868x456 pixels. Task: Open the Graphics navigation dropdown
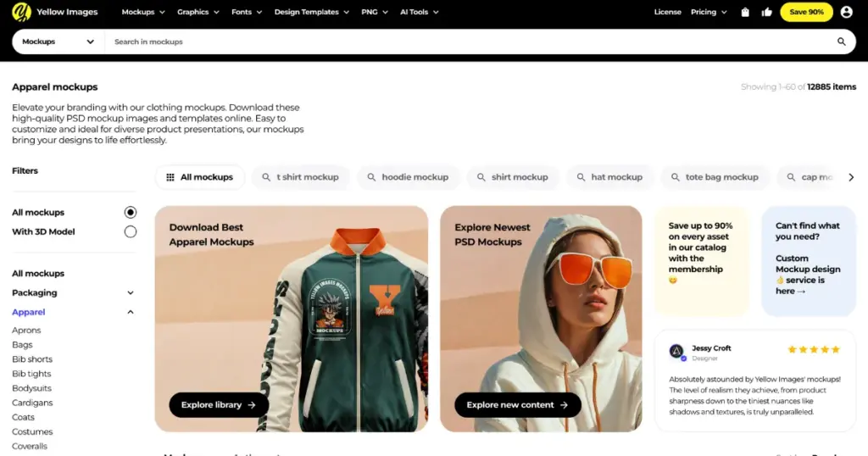198,12
